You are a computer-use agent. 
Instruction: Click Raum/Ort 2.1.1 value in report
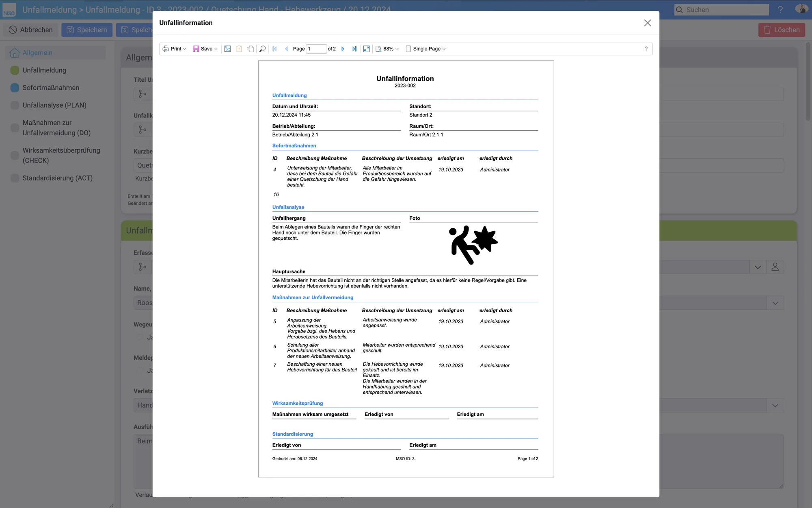coord(426,135)
